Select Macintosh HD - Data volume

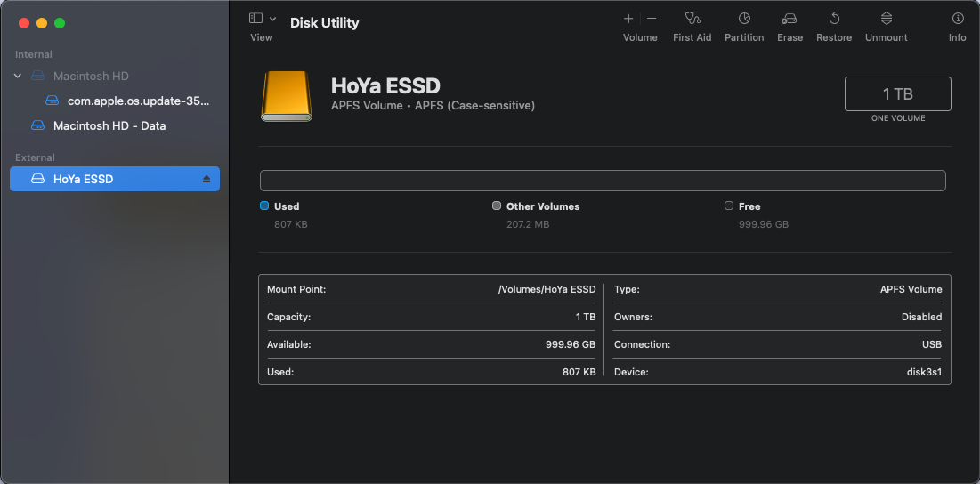115,125
